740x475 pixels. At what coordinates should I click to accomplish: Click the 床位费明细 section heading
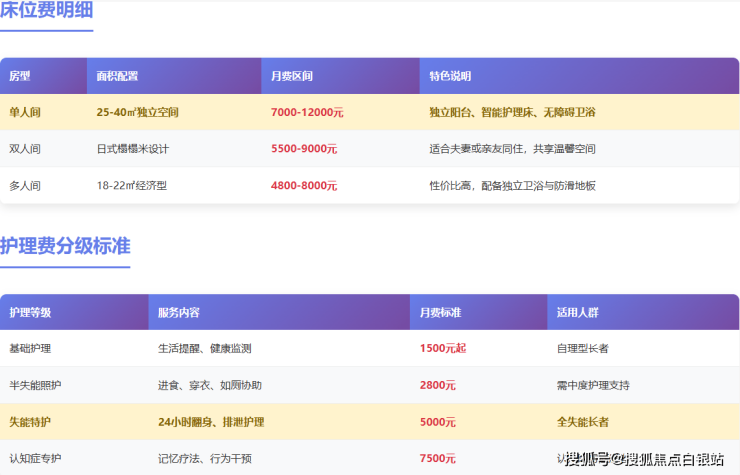tap(46, 9)
